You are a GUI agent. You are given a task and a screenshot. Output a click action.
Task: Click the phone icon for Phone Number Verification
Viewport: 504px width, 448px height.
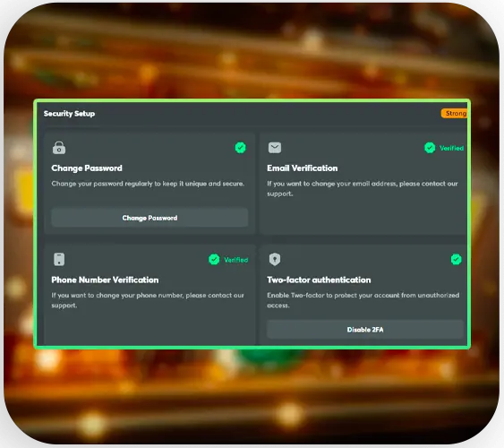pyautogui.click(x=59, y=259)
